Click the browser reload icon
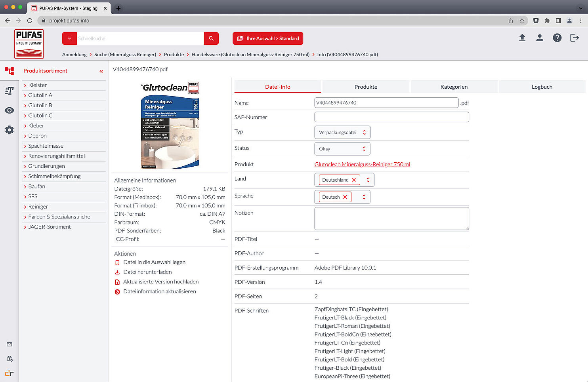This screenshot has width=588, height=382. pyautogui.click(x=30, y=20)
